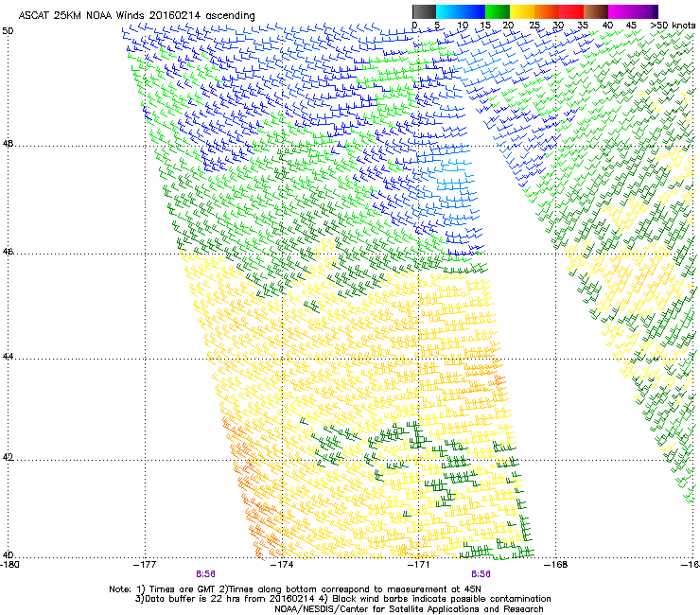The width and height of the screenshot is (700, 615).
Task: Select the blue 10-15 knots legend segment
Action: click(x=473, y=11)
